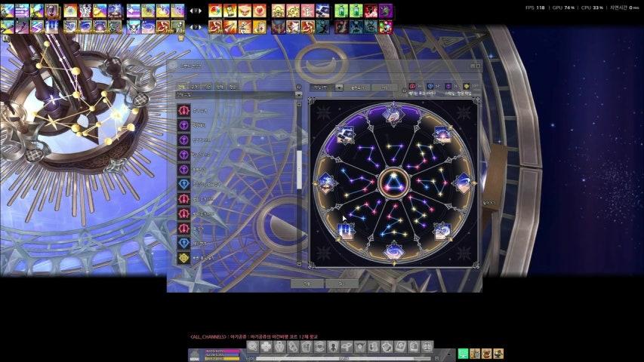Expand the up arrow on the bottom status bar

coord(449,354)
